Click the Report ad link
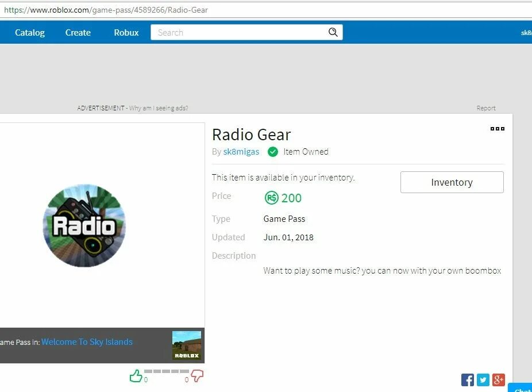The height and width of the screenshot is (392, 532). tap(486, 108)
